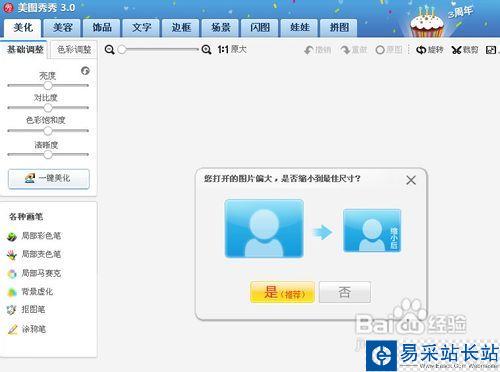Click the 对比度 contrast slider handle
Viewport: 500px width, 372px height.
(x=48, y=108)
